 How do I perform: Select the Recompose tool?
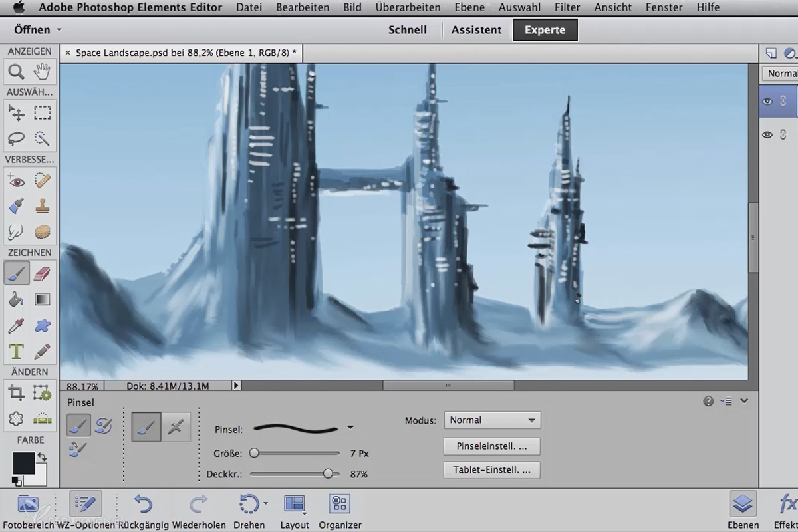pos(42,393)
